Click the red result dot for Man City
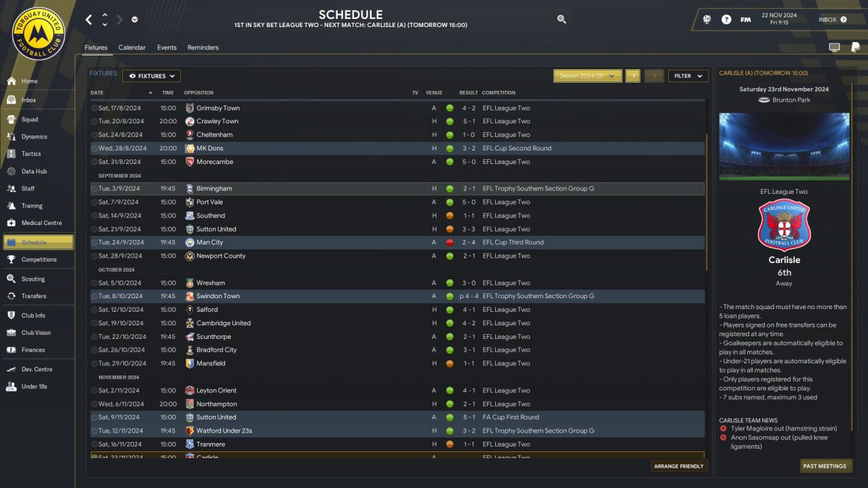 [450, 243]
